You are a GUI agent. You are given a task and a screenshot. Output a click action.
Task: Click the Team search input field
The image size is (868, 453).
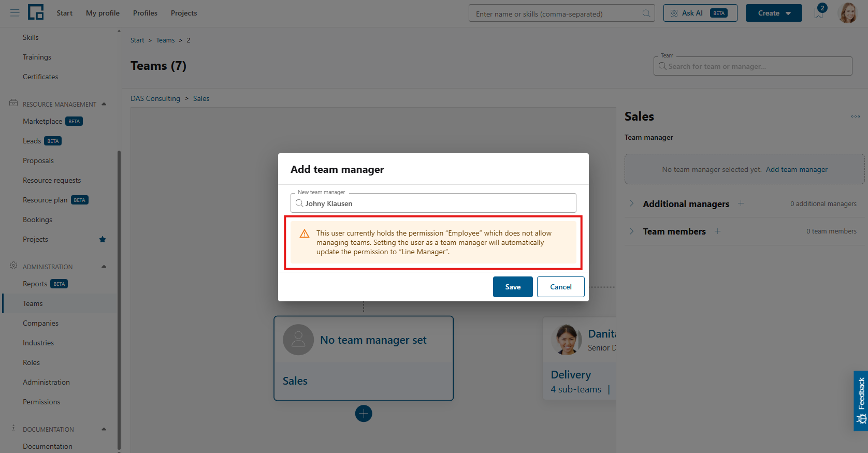point(753,66)
